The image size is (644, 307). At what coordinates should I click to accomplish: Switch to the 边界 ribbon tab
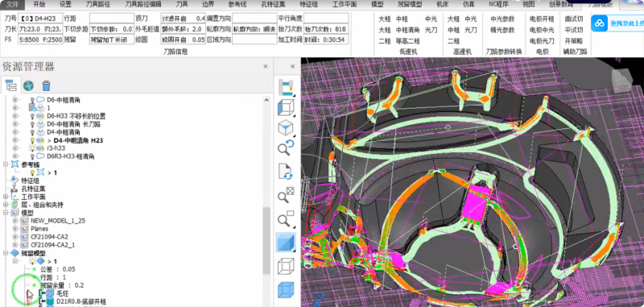click(x=208, y=5)
